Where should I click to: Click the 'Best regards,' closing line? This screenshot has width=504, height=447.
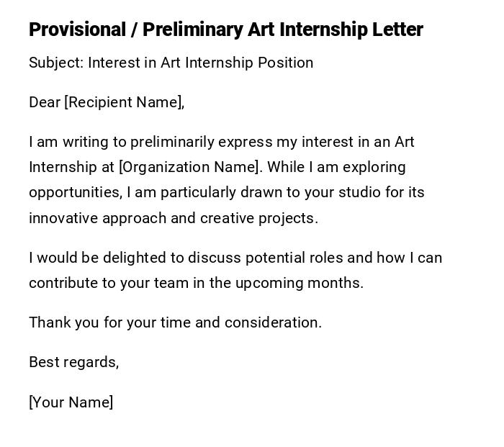[73, 362]
